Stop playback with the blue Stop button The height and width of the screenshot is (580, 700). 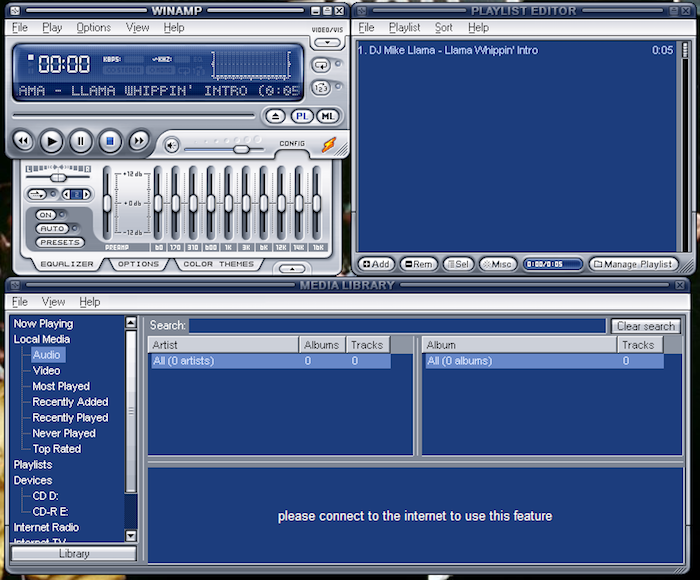pos(110,142)
